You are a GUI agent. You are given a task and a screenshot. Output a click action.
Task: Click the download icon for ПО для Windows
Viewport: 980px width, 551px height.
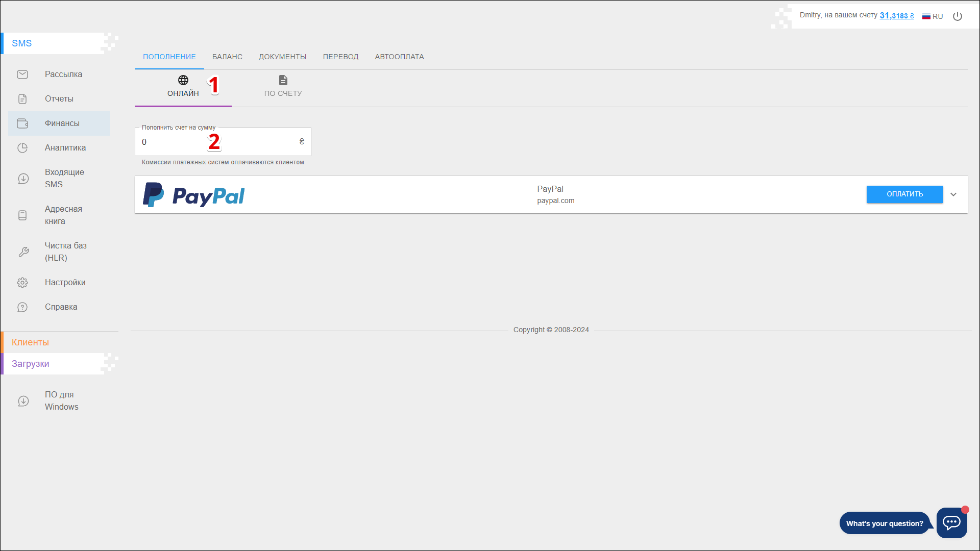pos(23,401)
